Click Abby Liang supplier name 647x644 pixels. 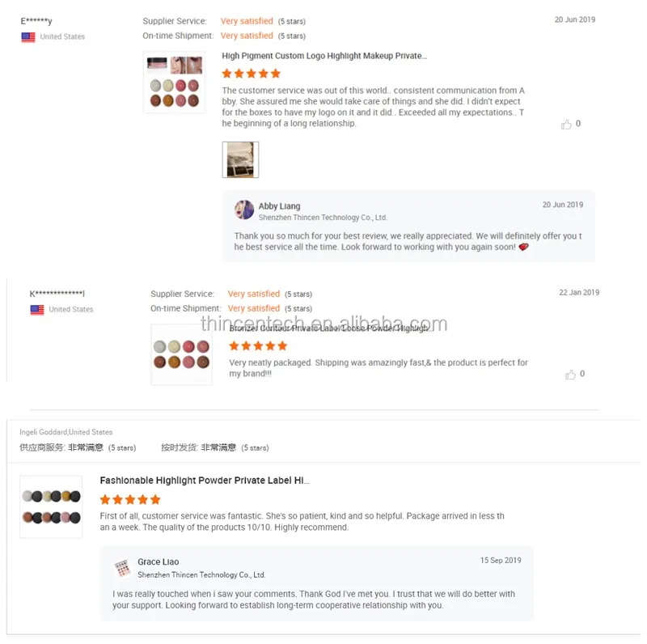click(279, 206)
